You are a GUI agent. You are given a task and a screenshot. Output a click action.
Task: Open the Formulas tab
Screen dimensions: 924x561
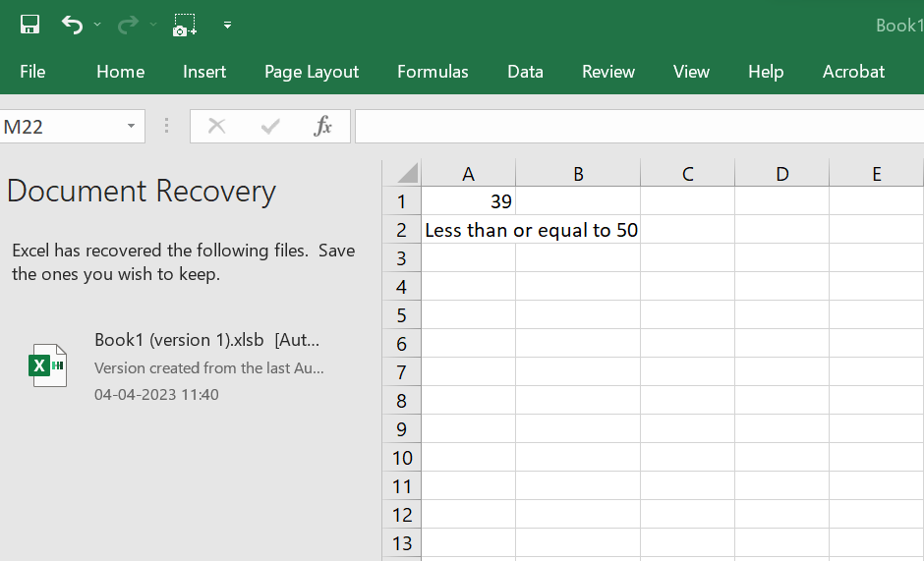[x=433, y=72]
